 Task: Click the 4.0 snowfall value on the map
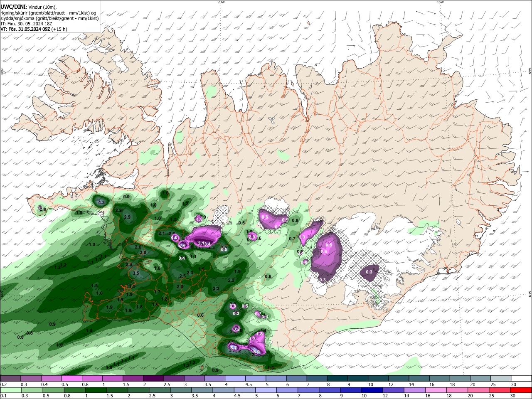point(174,237)
